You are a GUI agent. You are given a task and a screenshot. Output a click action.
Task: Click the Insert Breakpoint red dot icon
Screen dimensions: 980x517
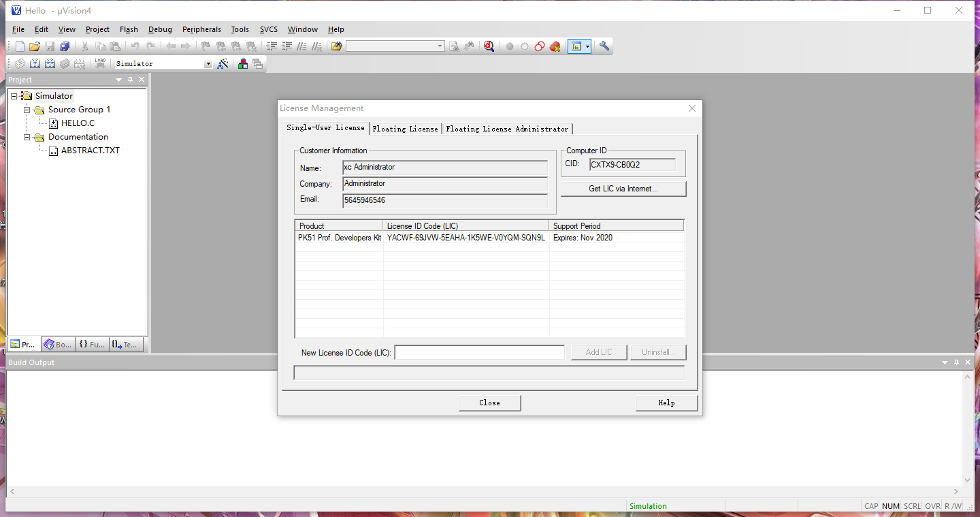tap(509, 46)
